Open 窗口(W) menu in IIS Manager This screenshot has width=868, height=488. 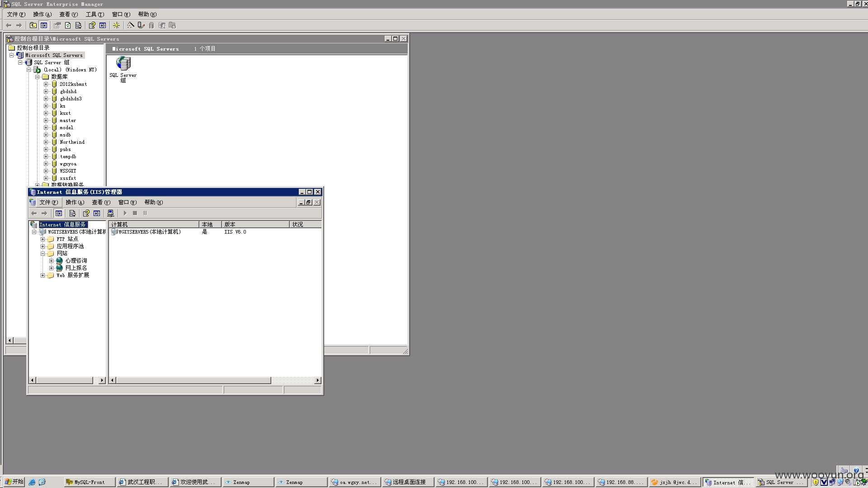tap(127, 202)
